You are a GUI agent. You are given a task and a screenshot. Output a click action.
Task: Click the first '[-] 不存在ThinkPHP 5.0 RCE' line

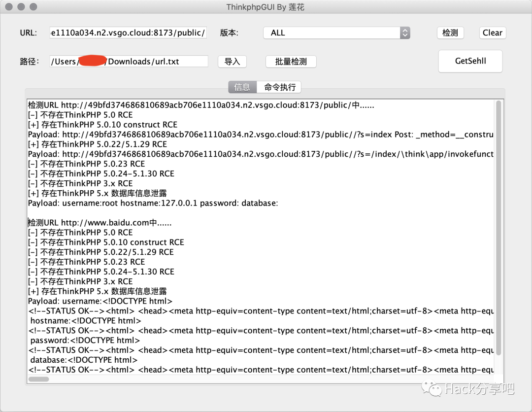click(x=80, y=115)
